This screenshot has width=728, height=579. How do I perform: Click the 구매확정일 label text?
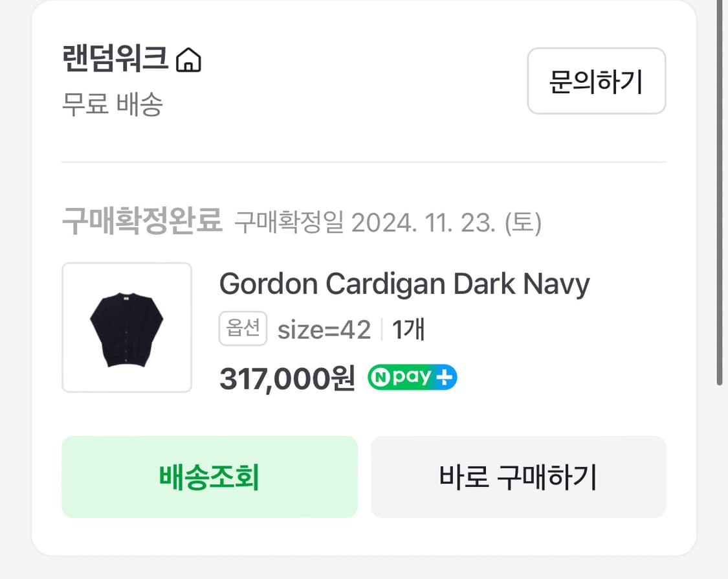click(x=289, y=223)
